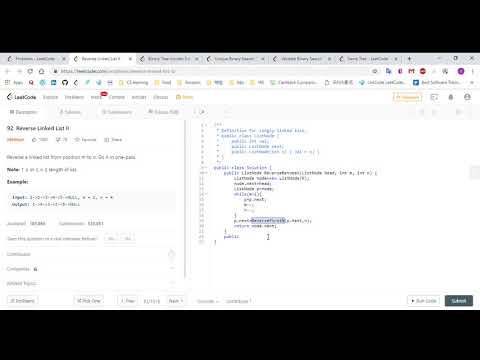Image resolution: width=480 pixels, height=360 pixels.
Task: Open the Mock nav item
Action: [96, 97]
